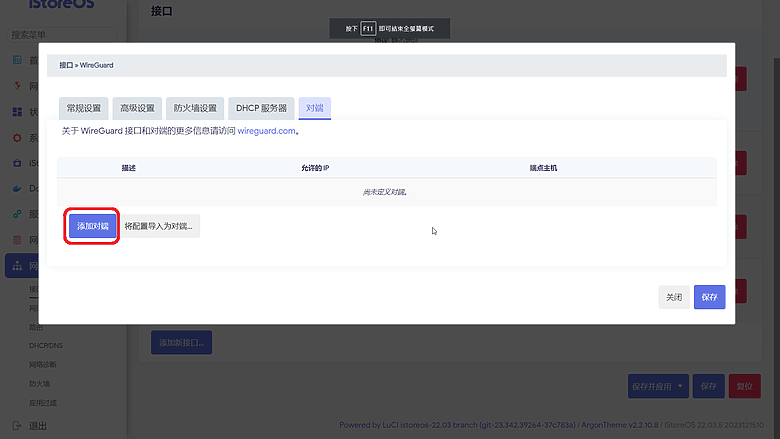780x439 pixels.
Task: Open the 网络诊断 sidebar submenu item
Action: (43, 364)
